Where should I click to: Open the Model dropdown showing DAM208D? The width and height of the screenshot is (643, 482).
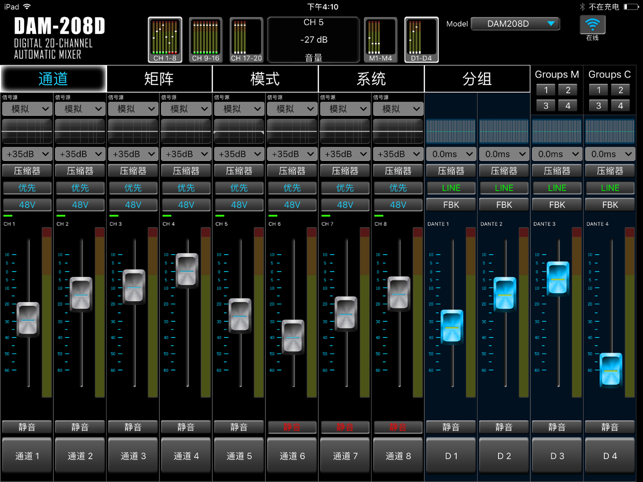coord(515,24)
